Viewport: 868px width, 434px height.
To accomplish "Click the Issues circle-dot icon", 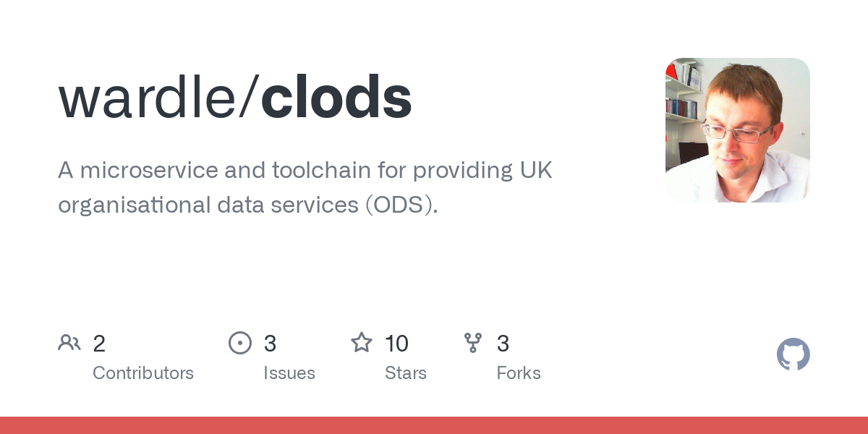I will pos(239,343).
